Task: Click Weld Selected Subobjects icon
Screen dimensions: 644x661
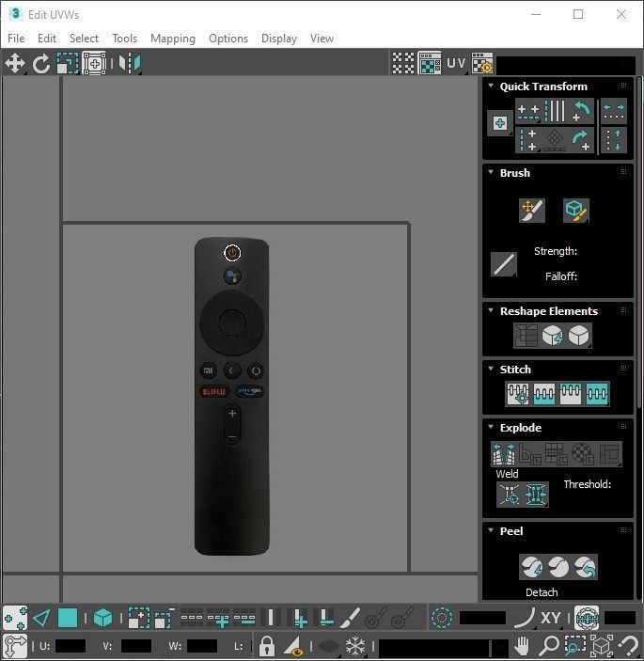Action: click(x=535, y=495)
